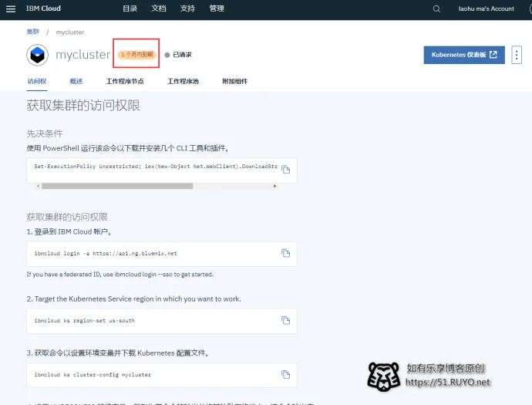Open laohu ma's Account switcher

click(487, 8)
